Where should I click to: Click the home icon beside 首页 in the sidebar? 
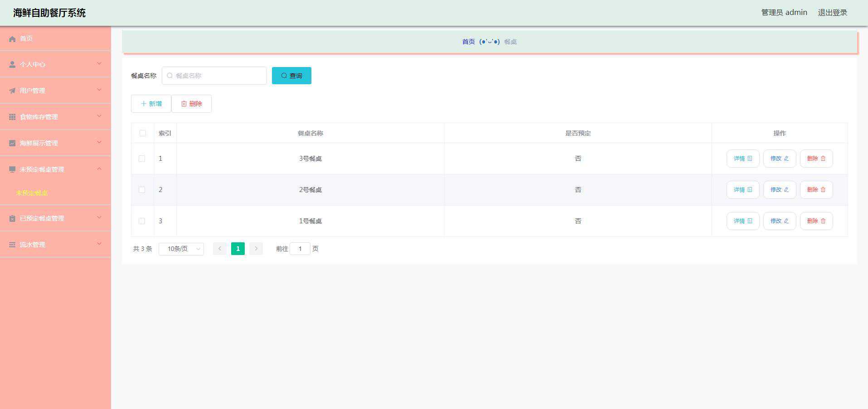point(12,39)
